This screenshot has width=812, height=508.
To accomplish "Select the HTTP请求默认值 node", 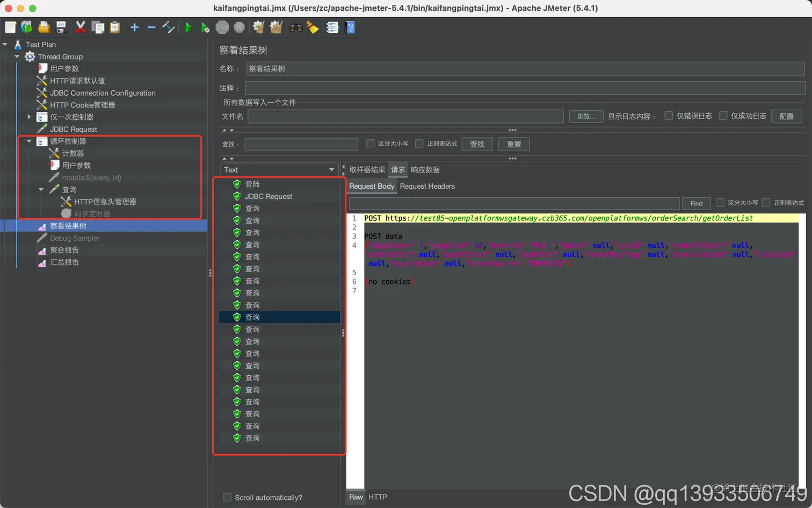I will [77, 81].
